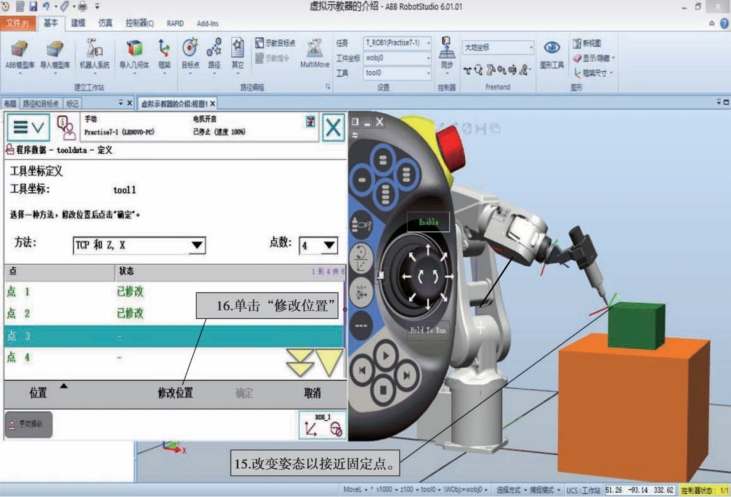731x497 pixels.
Task: Switch to the RAPID ribbon tab
Action: pyautogui.click(x=175, y=23)
